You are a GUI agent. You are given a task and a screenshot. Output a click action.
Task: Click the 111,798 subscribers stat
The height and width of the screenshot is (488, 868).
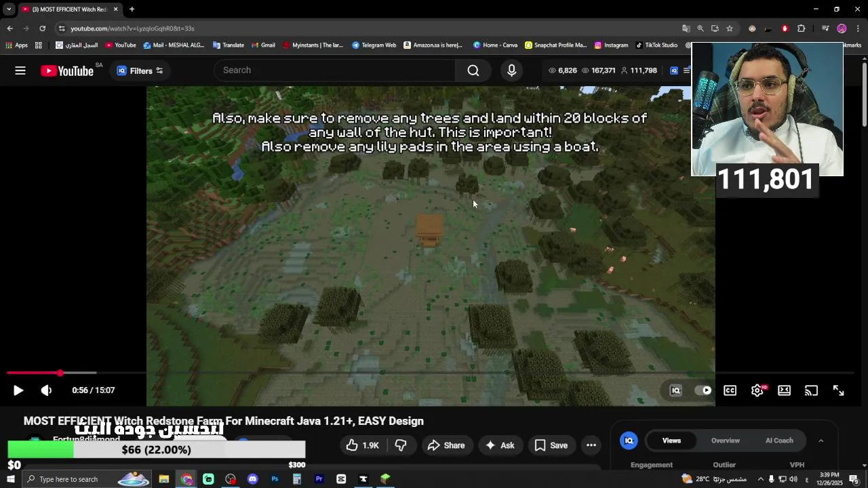coord(638,70)
